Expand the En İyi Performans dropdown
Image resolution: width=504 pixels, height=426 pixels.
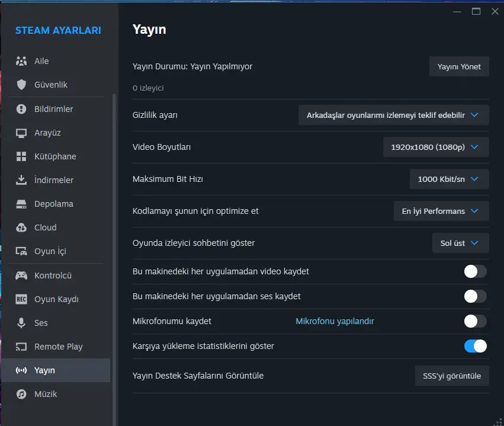click(441, 211)
